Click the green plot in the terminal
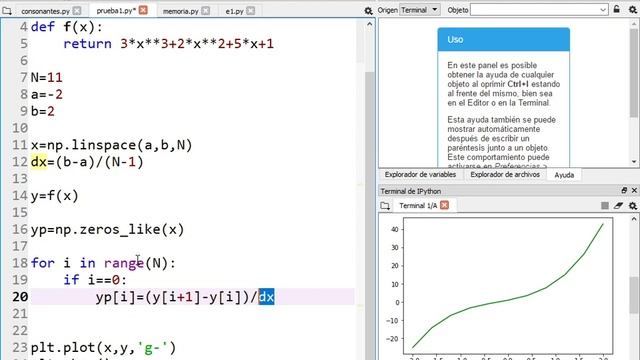The image size is (640, 360). pyautogui.click(x=508, y=286)
